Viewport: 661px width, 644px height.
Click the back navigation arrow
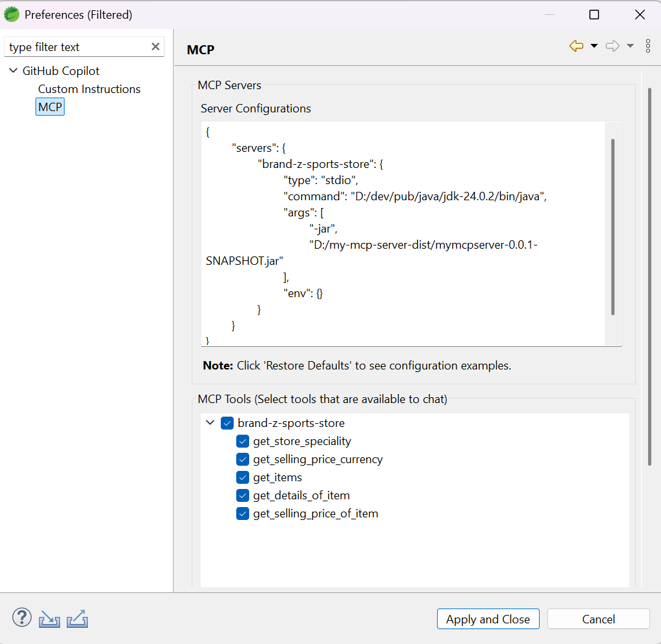pos(575,46)
